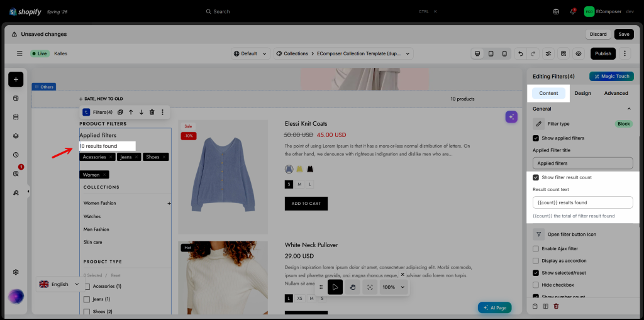
Task: Click the red trash icon in editor panel footer
Action: pyautogui.click(x=556, y=306)
